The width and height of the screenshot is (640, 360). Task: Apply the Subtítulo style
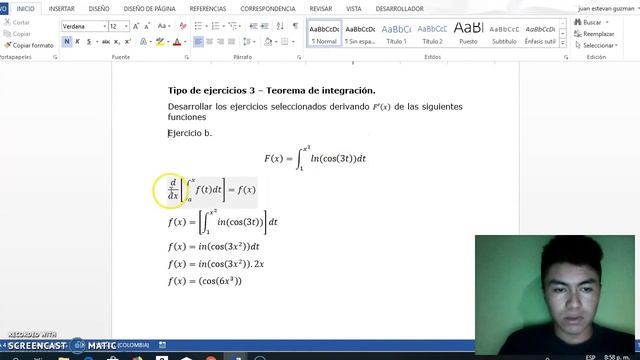(504, 34)
